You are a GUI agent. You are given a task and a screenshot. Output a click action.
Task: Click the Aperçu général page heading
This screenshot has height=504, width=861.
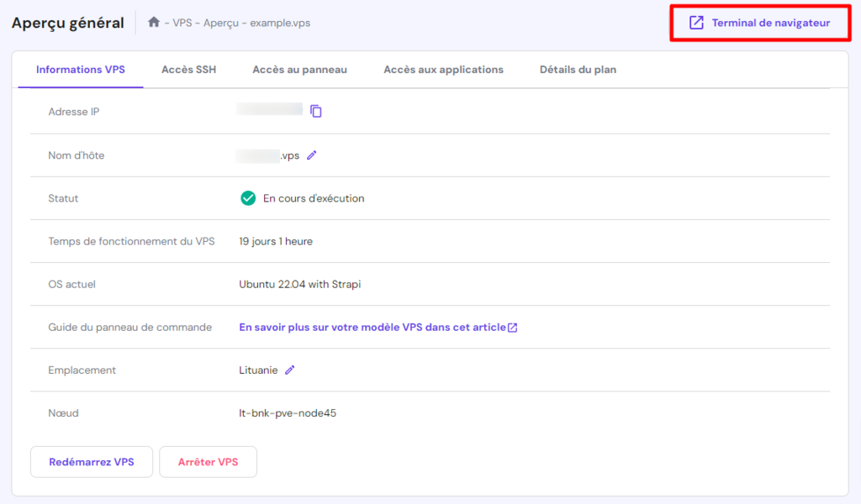point(67,23)
